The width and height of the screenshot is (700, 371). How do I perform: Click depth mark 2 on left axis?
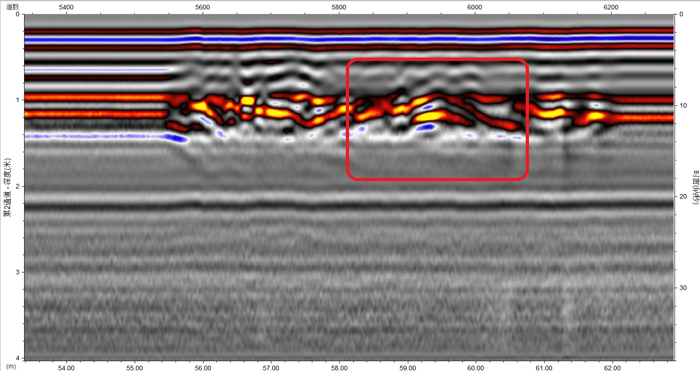click(17, 186)
